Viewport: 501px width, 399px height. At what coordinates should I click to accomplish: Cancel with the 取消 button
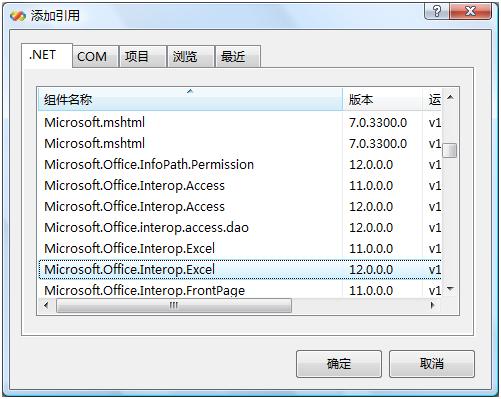(432, 364)
